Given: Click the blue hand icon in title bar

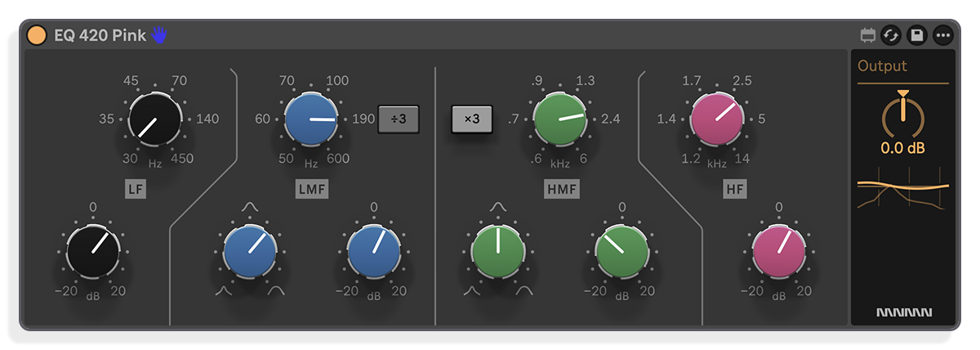Looking at the screenshot, I should pyautogui.click(x=159, y=35).
